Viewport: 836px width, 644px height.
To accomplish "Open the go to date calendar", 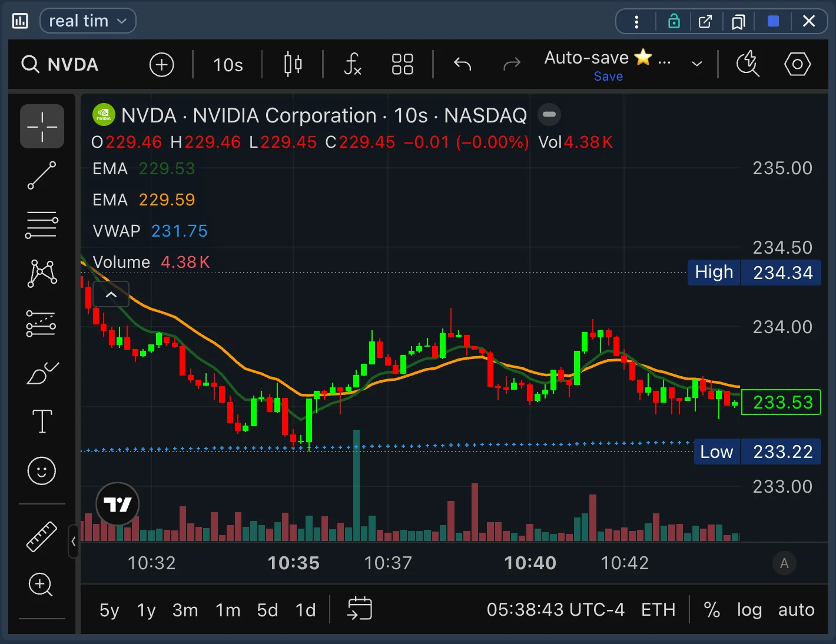I will pos(360,609).
